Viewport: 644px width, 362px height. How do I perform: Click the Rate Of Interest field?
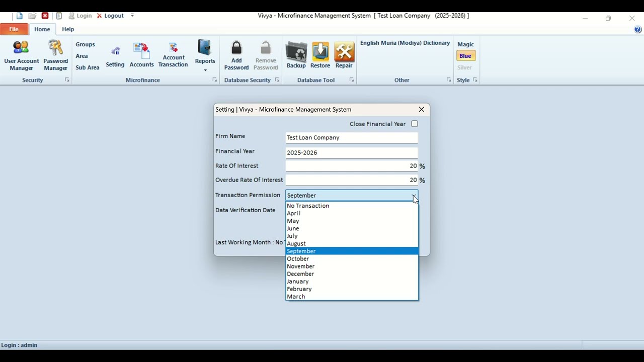352,166
